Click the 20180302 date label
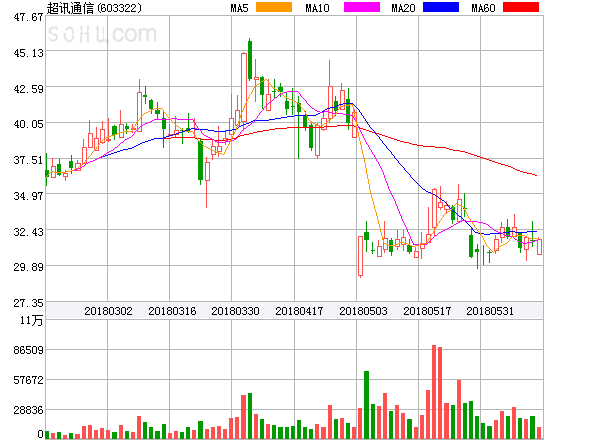This screenshot has height=440, width=600. (x=108, y=311)
